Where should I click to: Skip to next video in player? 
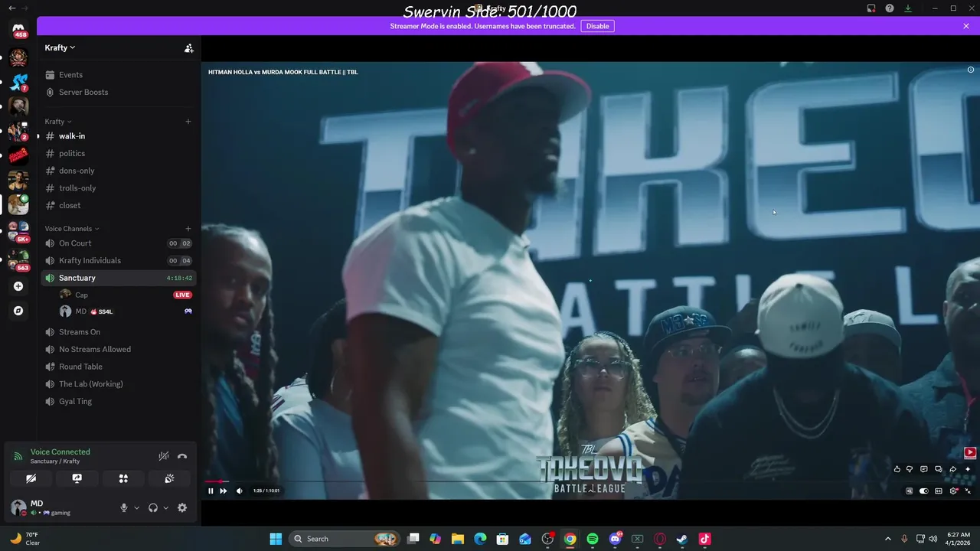click(x=224, y=491)
